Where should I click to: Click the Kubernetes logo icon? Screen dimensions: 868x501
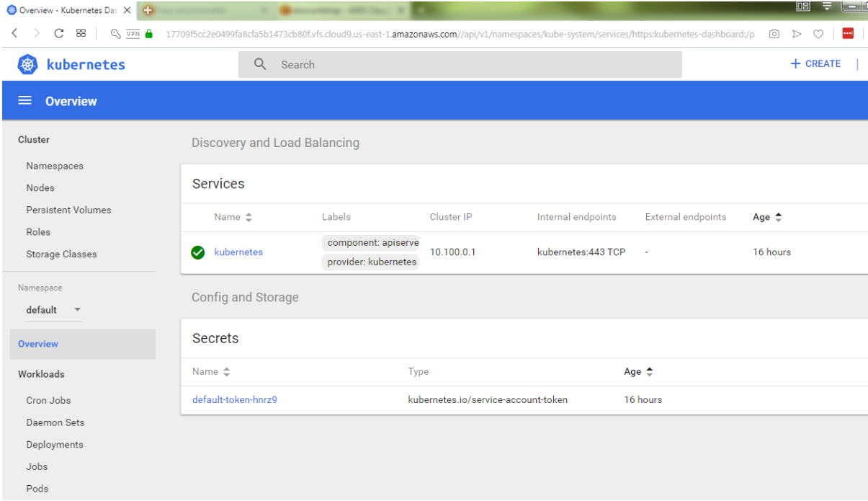tap(27, 64)
